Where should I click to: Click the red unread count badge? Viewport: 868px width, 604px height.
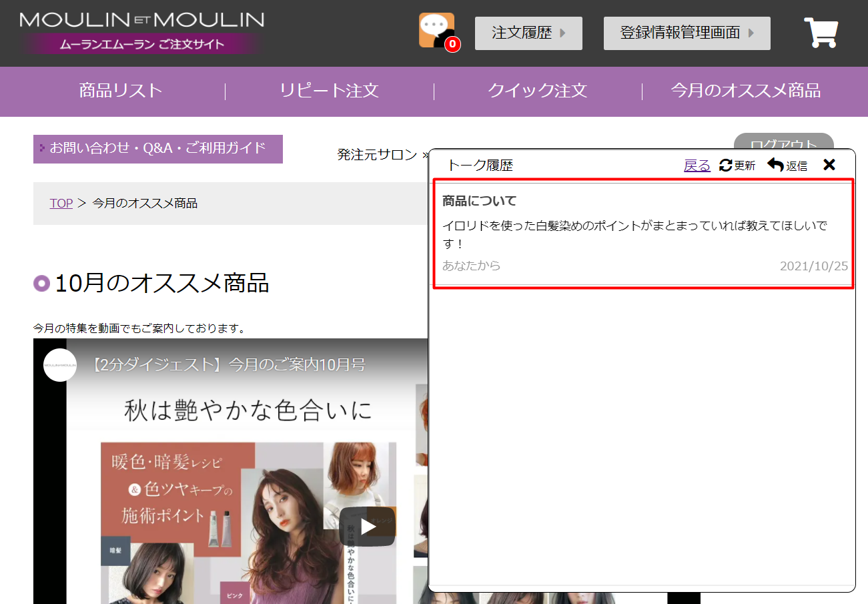452,45
